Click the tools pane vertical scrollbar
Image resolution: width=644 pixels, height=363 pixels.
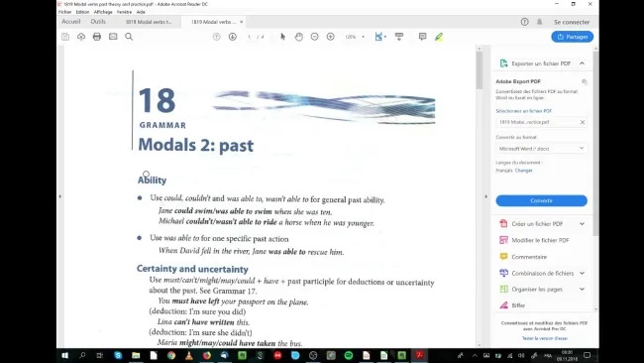tap(595, 143)
